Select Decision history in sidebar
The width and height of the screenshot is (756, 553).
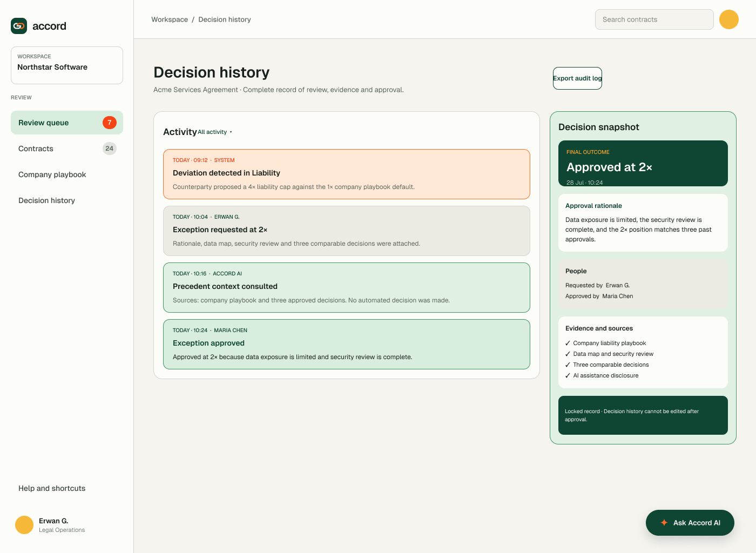click(x=67, y=200)
